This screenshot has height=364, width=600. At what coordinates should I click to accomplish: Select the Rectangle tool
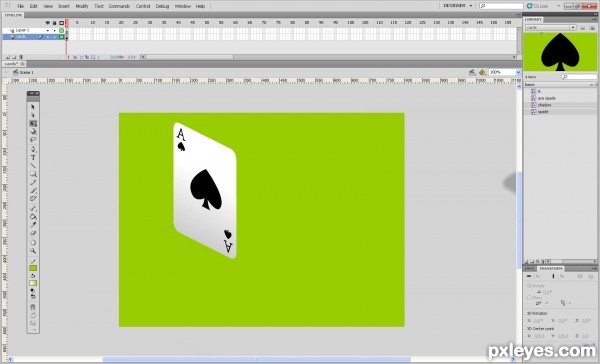33,174
